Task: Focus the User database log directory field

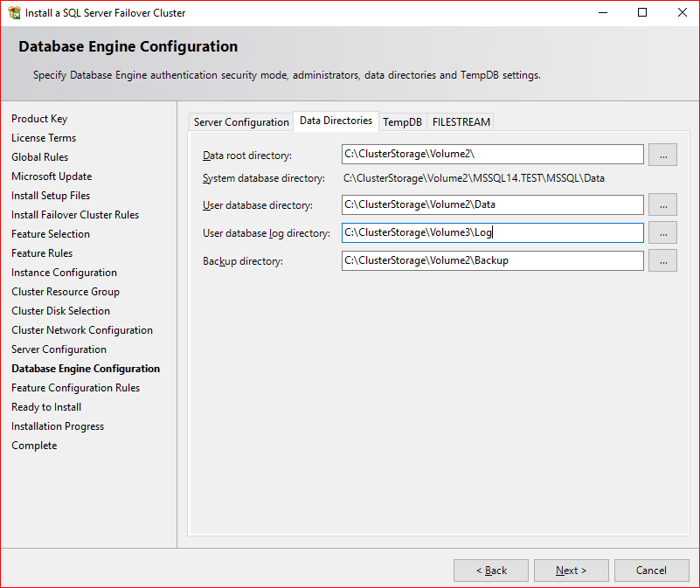Action: [x=492, y=232]
